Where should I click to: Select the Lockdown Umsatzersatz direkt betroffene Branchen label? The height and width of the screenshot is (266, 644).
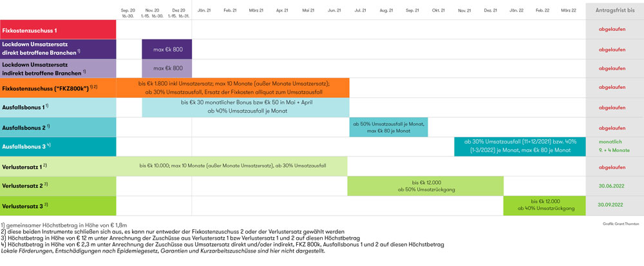point(58,48)
